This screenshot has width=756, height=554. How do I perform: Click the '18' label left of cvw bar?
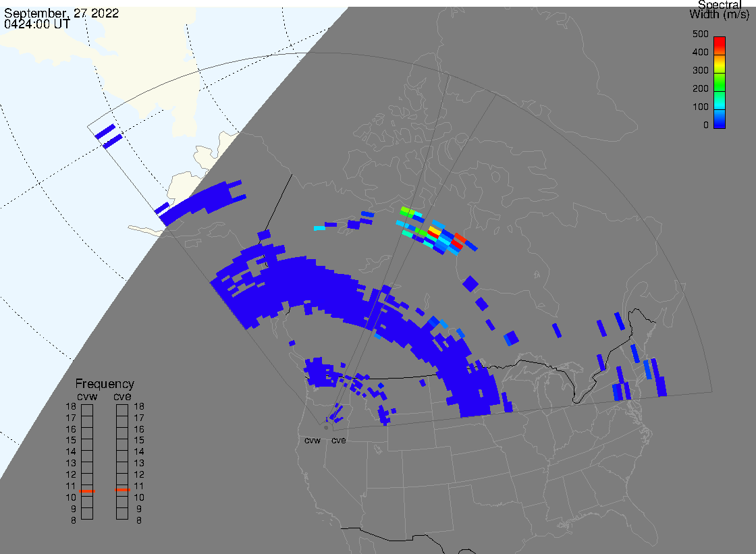pyautogui.click(x=71, y=406)
